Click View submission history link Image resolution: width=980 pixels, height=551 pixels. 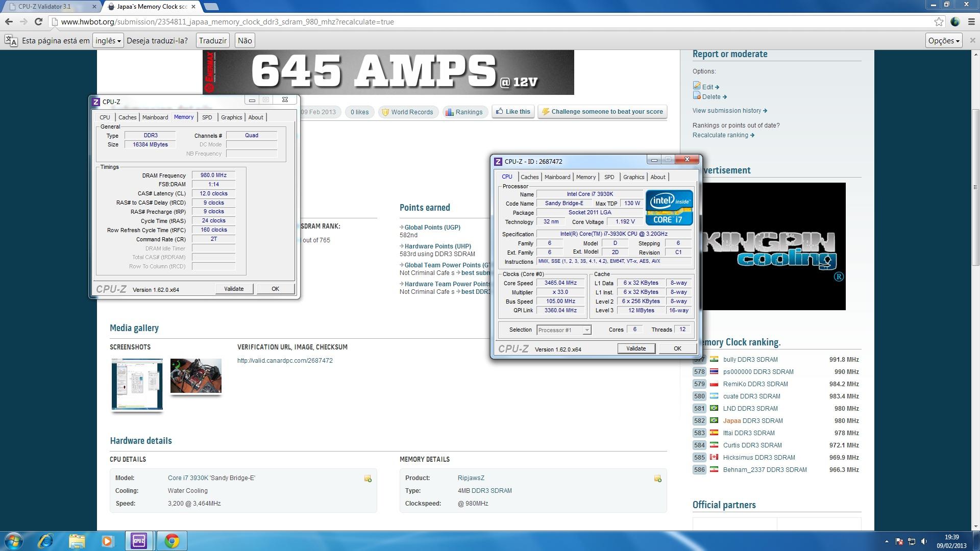(x=729, y=111)
